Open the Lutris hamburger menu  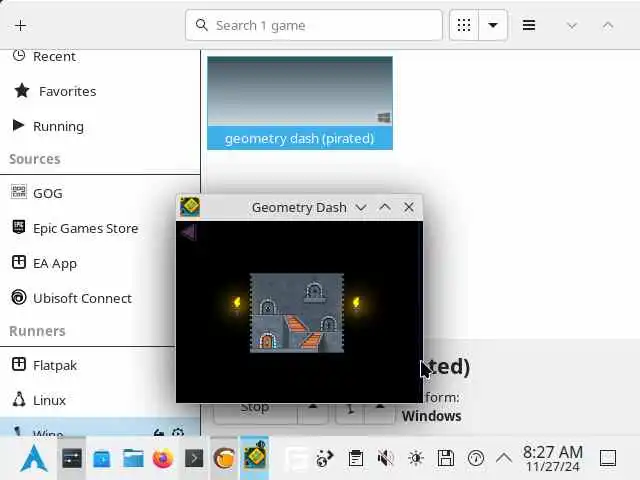point(529,25)
